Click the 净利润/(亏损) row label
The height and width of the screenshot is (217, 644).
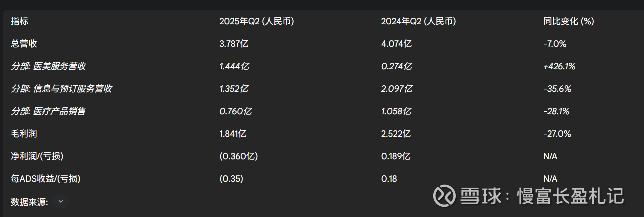click(x=37, y=156)
